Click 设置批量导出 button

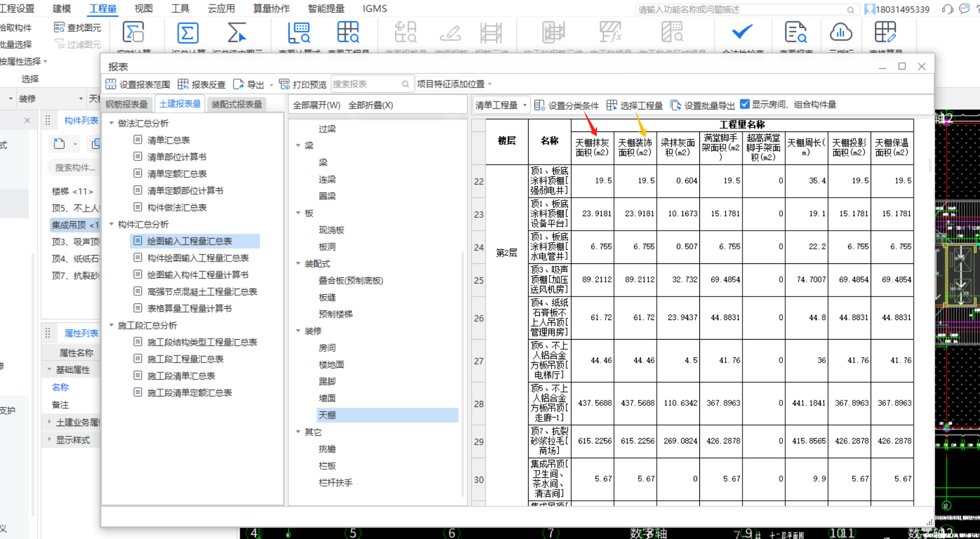(x=702, y=105)
